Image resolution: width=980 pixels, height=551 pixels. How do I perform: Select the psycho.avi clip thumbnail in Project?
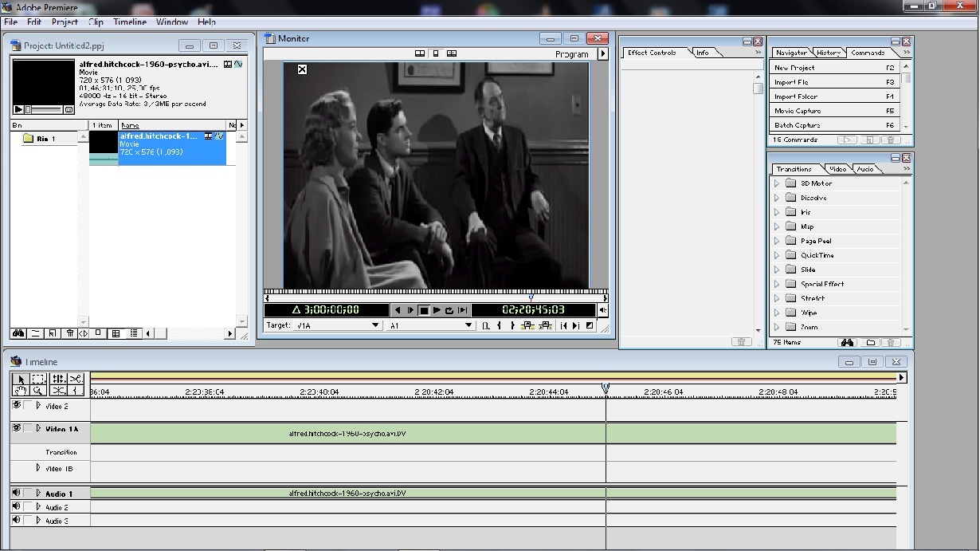(x=104, y=148)
